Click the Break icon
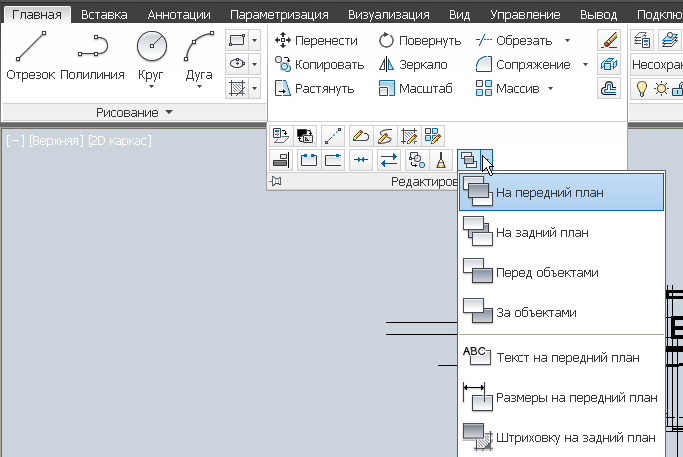The width and height of the screenshot is (683, 457). (308, 160)
